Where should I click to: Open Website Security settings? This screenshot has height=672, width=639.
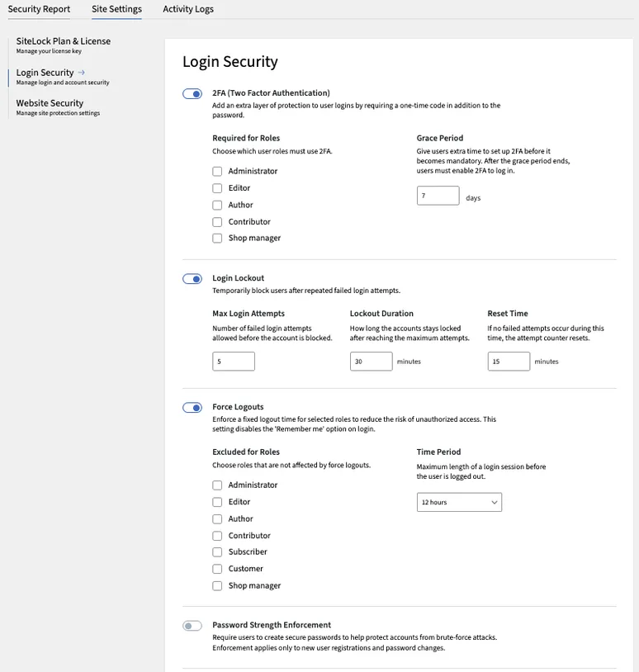coord(49,102)
